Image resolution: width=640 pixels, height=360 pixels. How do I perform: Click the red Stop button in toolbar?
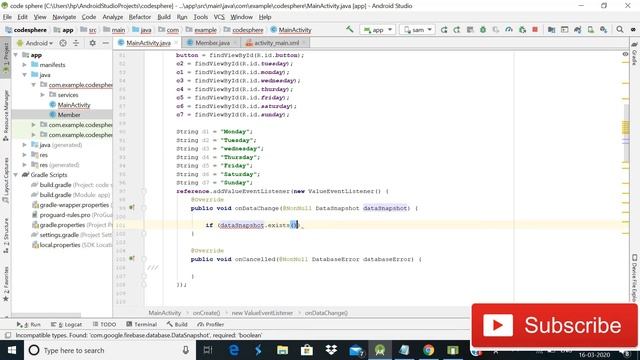point(535,30)
